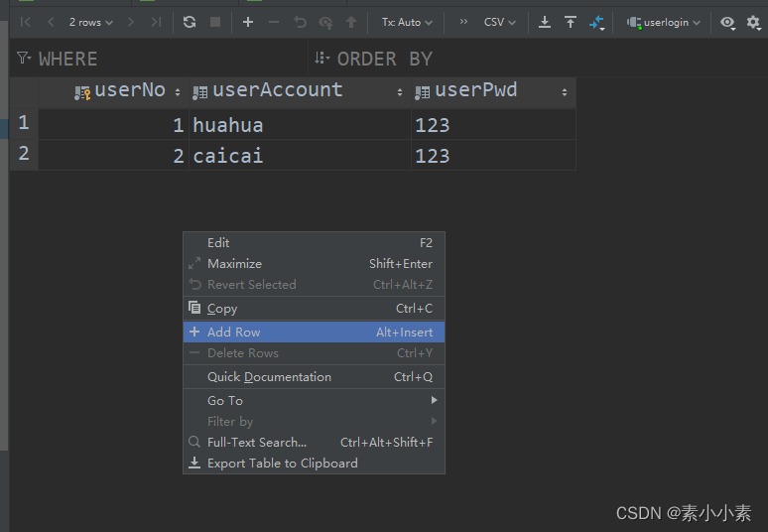Open the Tx: Auto transaction mode dropdown
Image resolution: width=768 pixels, height=532 pixels.
(x=407, y=22)
